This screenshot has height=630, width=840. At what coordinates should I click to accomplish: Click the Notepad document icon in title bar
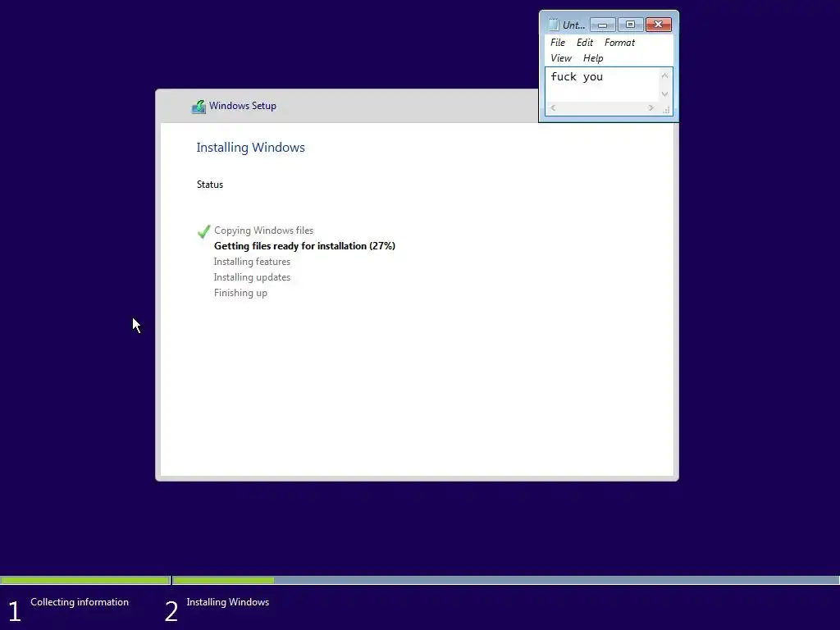[x=554, y=25]
